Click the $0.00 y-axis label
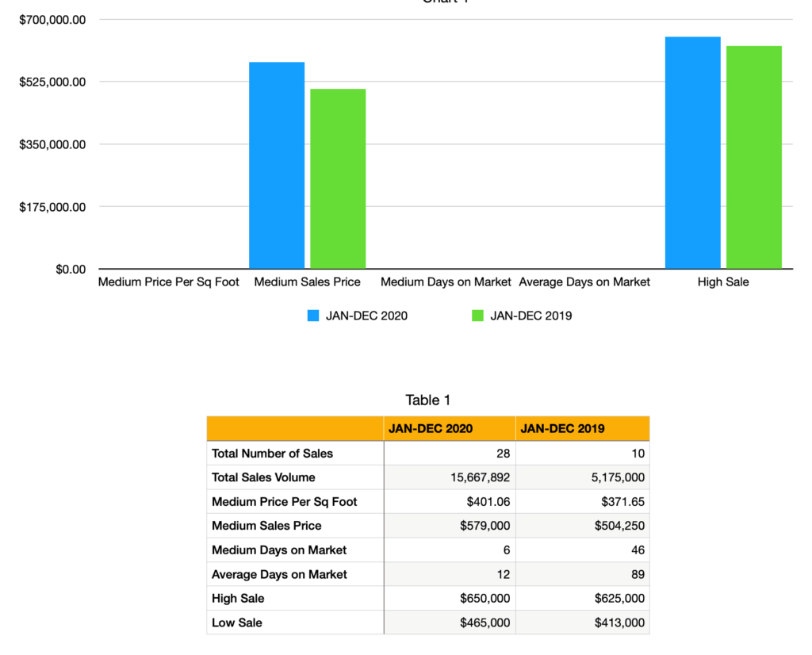 pyautogui.click(x=71, y=270)
